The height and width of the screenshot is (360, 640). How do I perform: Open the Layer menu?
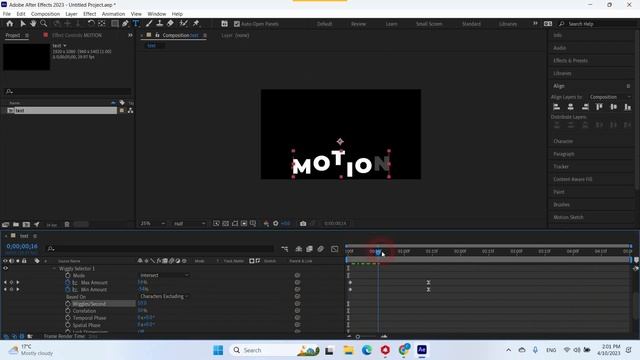(x=71, y=14)
